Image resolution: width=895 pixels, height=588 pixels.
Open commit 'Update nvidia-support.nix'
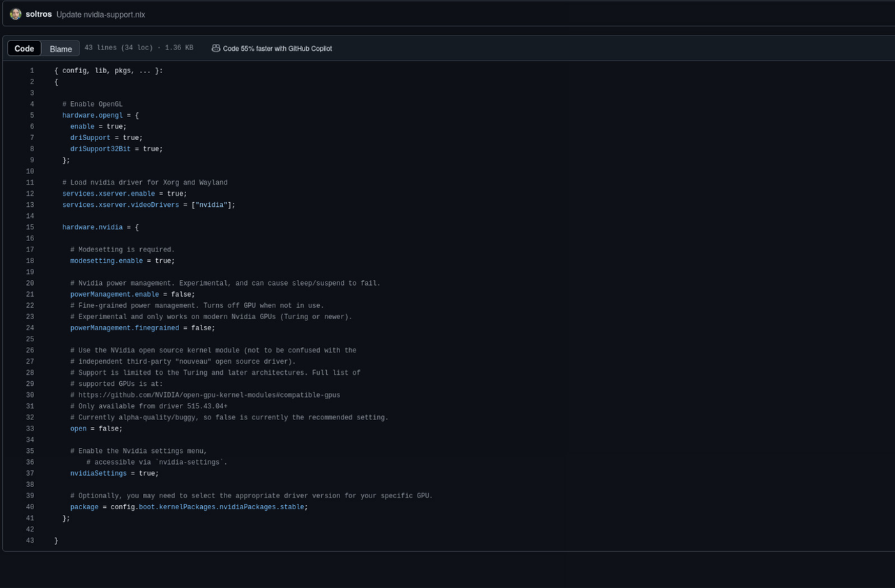coord(101,15)
